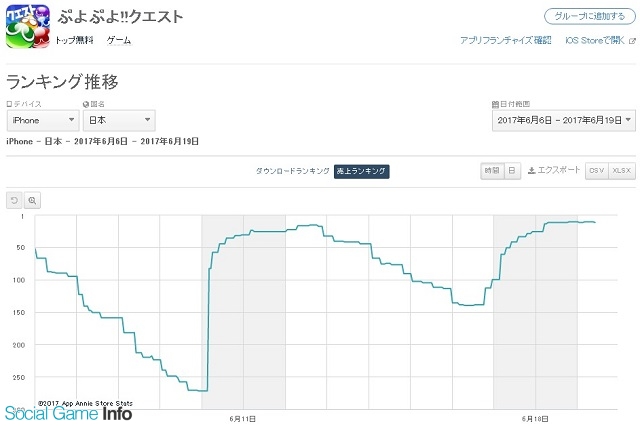640x426 pixels.
Task: Click the 6月11日 gridline on the chart
Action: pos(243,312)
